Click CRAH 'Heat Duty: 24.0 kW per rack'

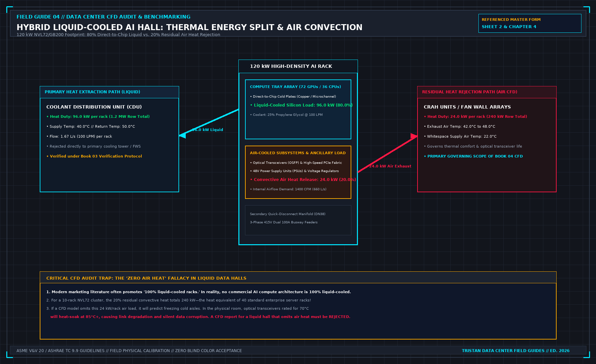click(475, 116)
